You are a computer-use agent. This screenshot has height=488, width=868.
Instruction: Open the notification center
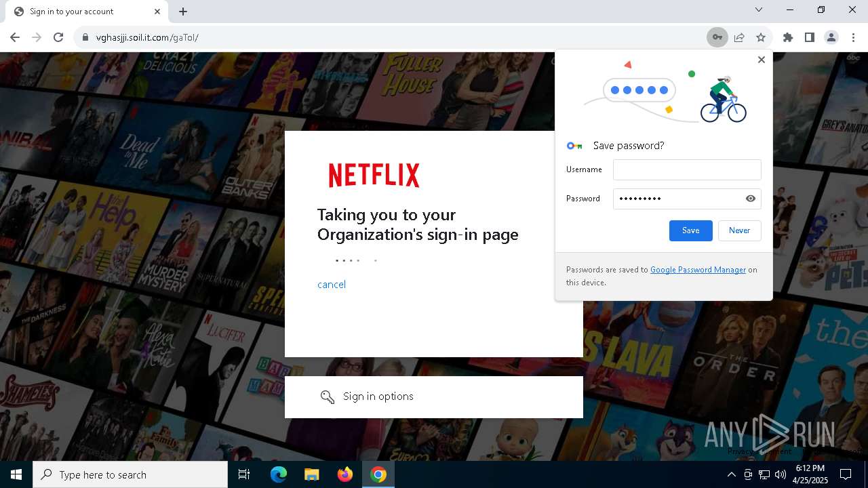(846, 474)
